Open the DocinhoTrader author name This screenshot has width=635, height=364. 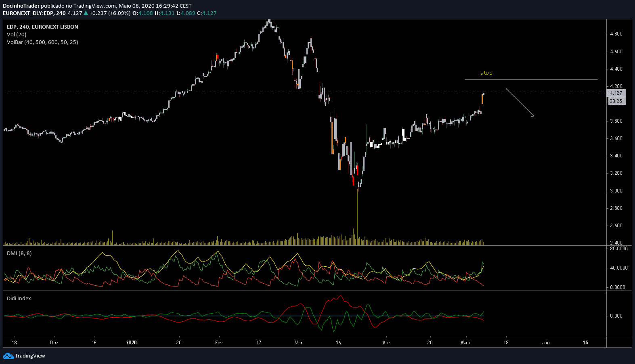click(21, 6)
